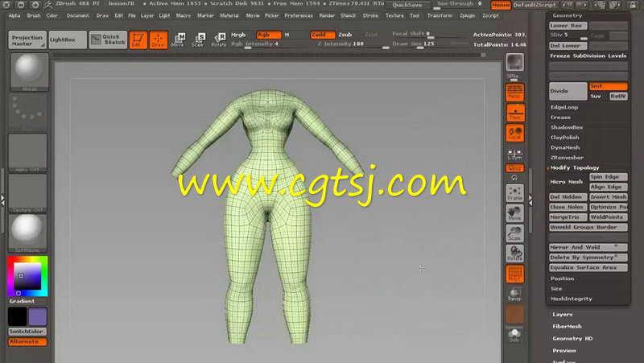Open the Transform menu
This screenshot has height=363, width=644.
(x=440, y=15)
